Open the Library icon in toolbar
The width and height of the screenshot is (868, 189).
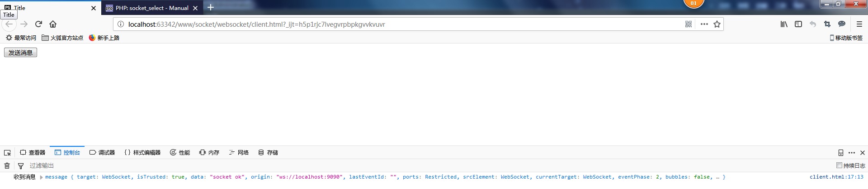(x=784, y=24)
